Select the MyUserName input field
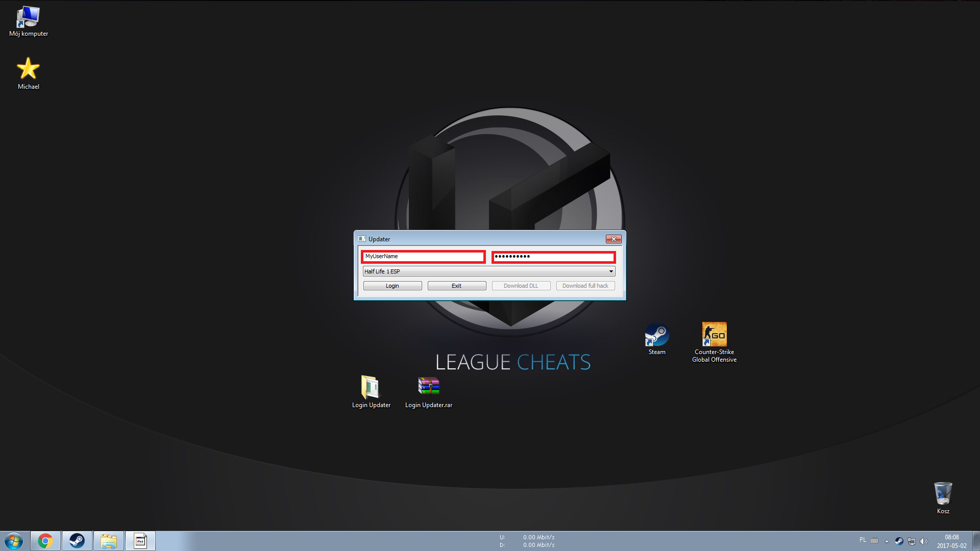The width and height of the screenshot is (980, 551). [424, 256]
